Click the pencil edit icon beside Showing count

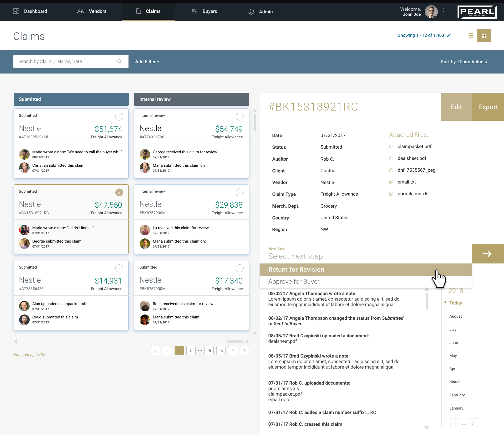coord(449,35)
